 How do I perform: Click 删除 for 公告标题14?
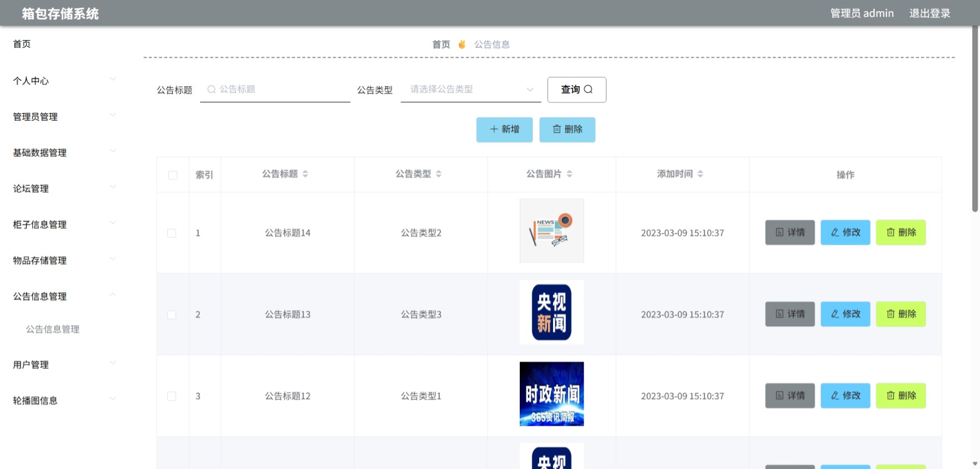click(x=901, y=232)
